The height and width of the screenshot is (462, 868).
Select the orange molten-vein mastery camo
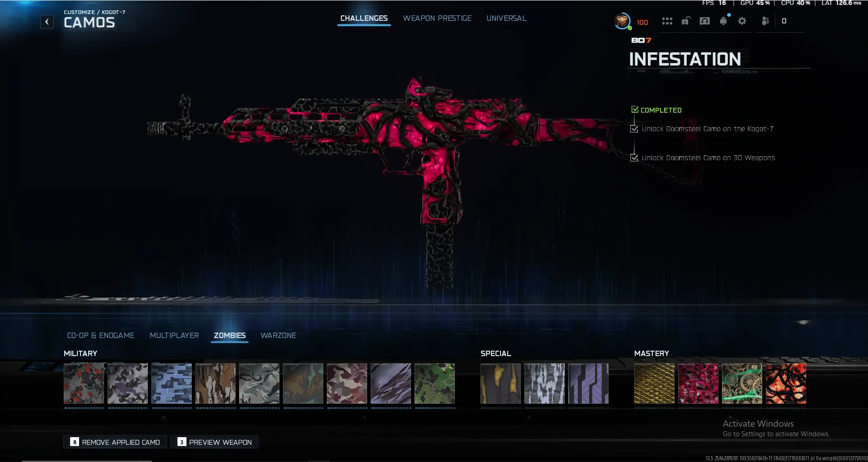pyautogui.click(x=786, y=383)
